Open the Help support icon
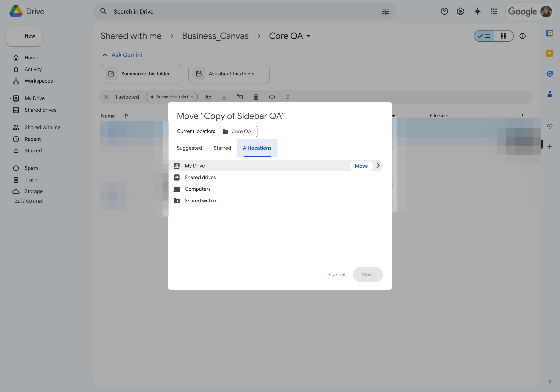The image size is (560, 392). 444,11
